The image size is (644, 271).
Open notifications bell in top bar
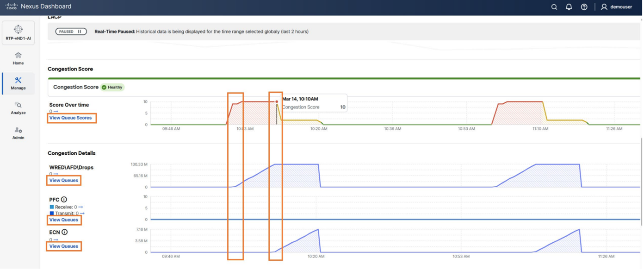click(569, 7)
